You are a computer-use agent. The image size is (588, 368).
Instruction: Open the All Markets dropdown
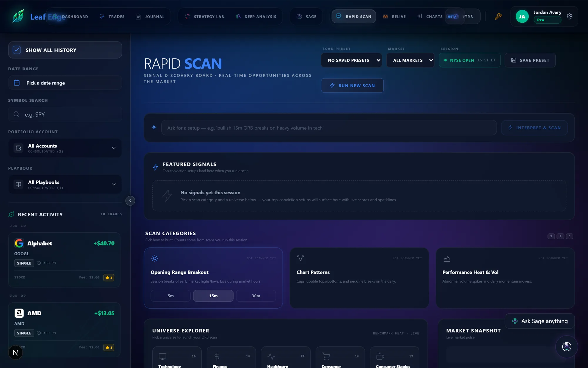click(410, 60)
